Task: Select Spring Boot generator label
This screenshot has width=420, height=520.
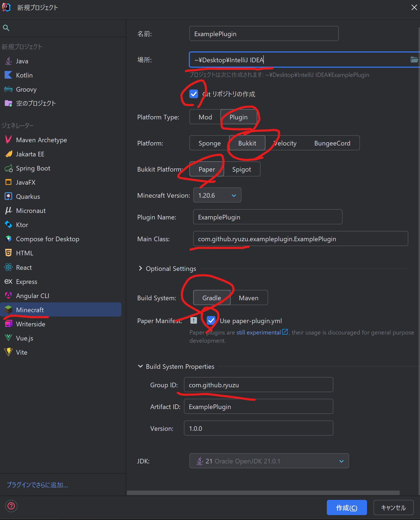Action: 33,168
